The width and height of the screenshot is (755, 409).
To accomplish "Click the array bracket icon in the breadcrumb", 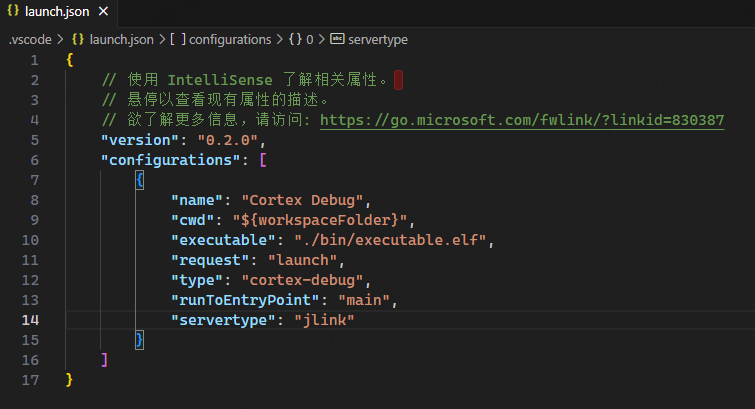I will click(178, 39).
